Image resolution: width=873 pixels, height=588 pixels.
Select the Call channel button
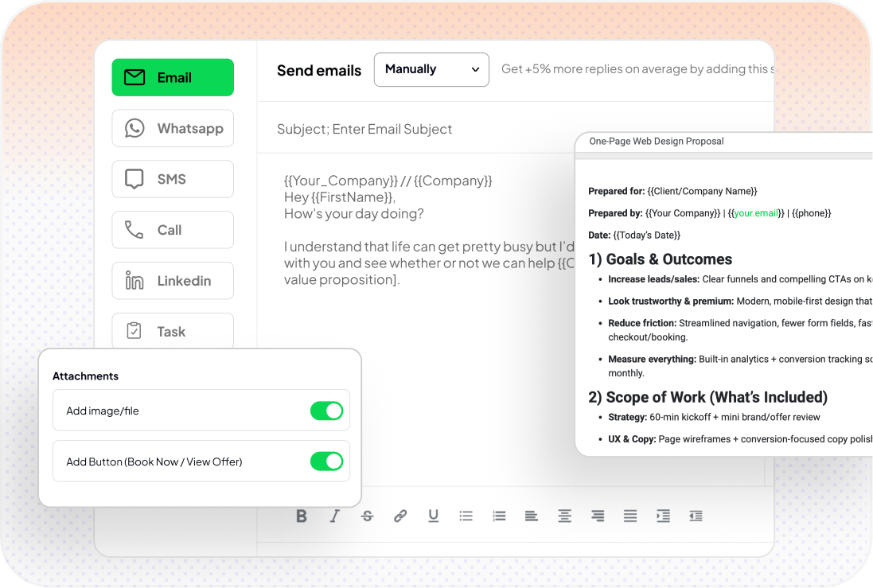tap(173, 230)
